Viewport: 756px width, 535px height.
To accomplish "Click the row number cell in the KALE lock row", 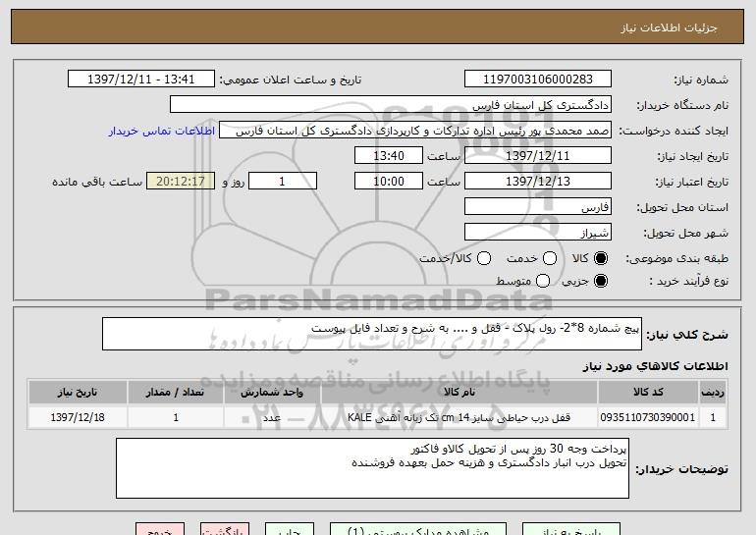I will 713,417.
